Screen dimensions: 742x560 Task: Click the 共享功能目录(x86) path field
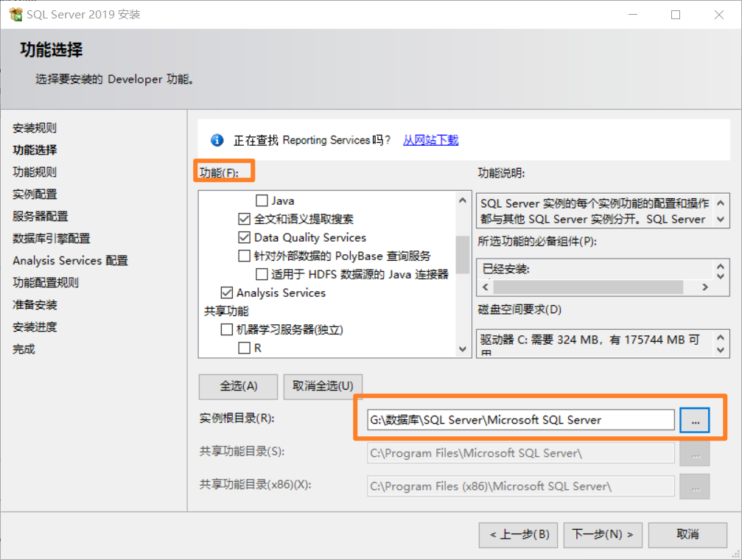[x=520, y=486]
